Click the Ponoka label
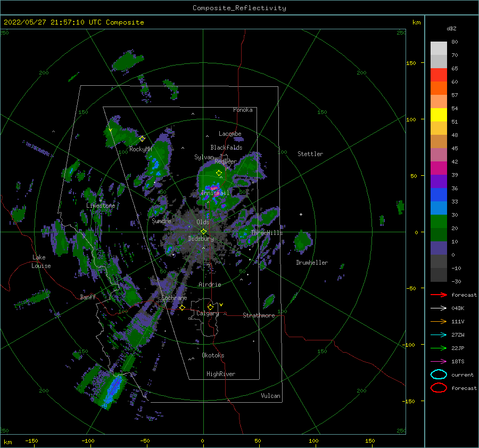The width and height of the screenshot is (479, 448). (x=243, y=110)
